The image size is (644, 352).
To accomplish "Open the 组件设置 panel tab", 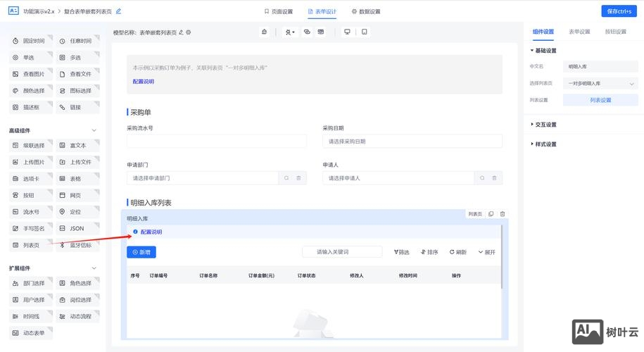I will click(x=543, y=32).
